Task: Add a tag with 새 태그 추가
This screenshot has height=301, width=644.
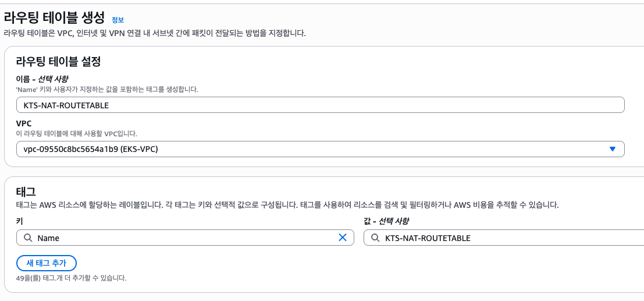Action: pos(47,263)
